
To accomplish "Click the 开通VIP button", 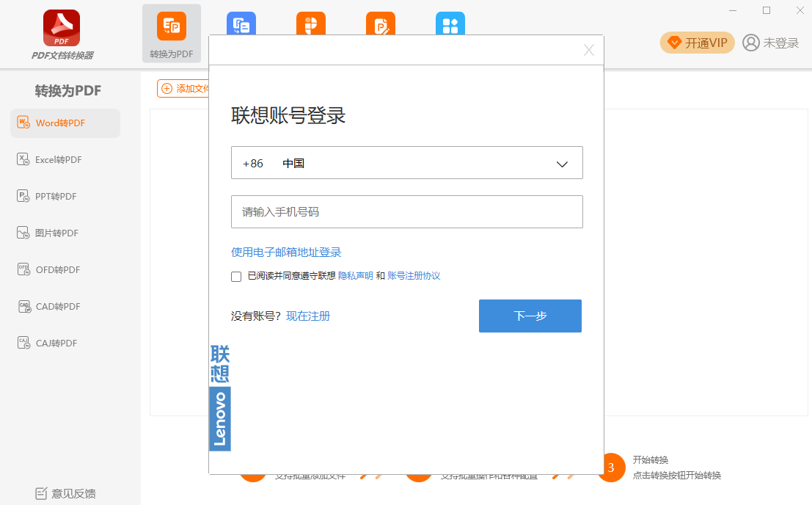I will [x=697, y=43].
